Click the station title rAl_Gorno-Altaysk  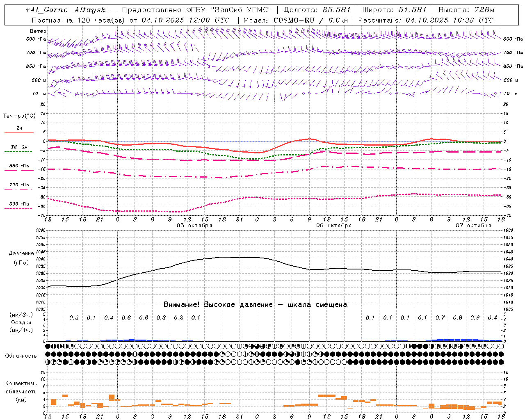[66, 10]
